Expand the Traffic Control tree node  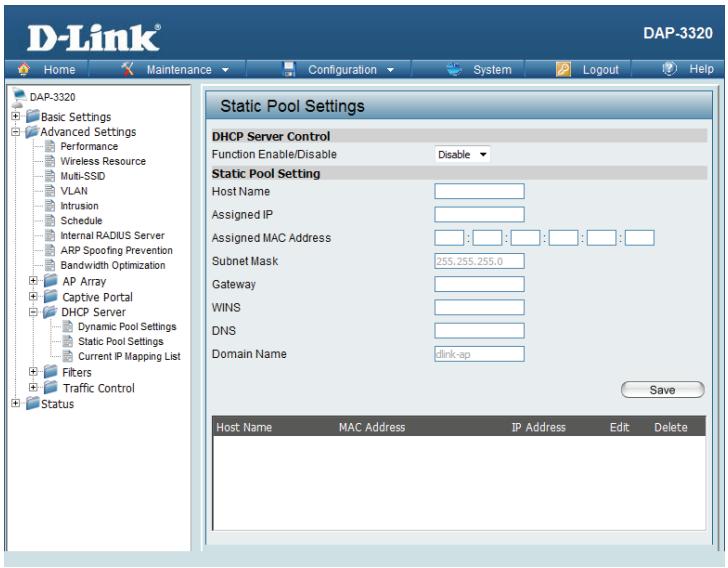(x=33, y=387)
